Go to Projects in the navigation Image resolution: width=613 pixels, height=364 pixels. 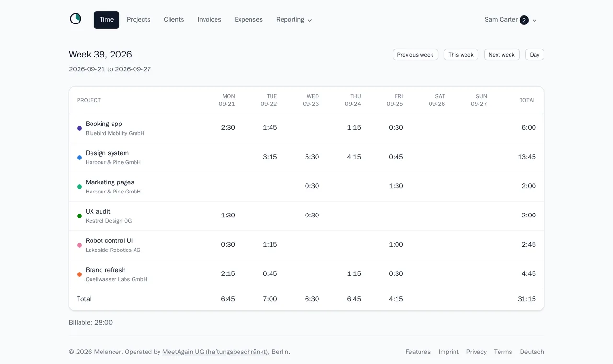coord(138,20)
